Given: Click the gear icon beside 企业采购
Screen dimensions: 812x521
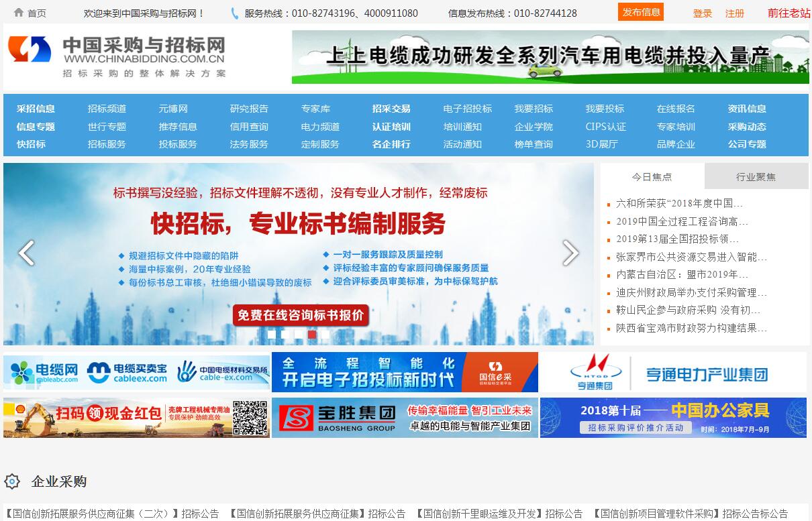Looking at the screenshot, I should click(12, 481).
